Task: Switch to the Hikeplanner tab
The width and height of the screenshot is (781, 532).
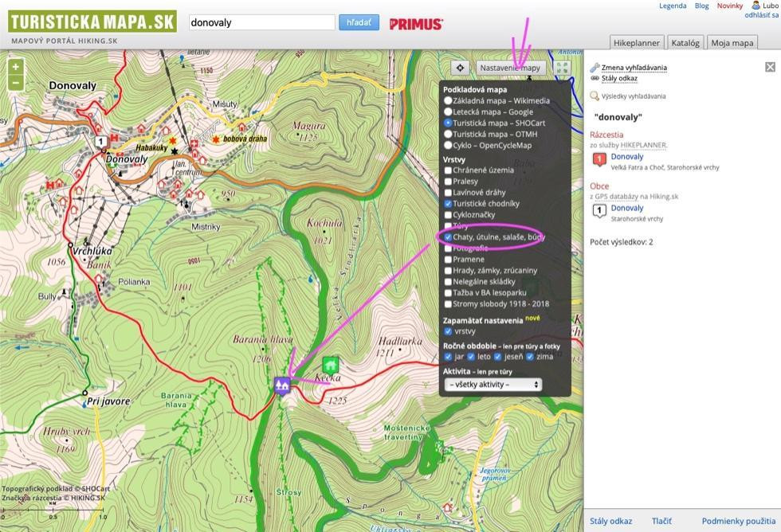Action: pos(636,43)
